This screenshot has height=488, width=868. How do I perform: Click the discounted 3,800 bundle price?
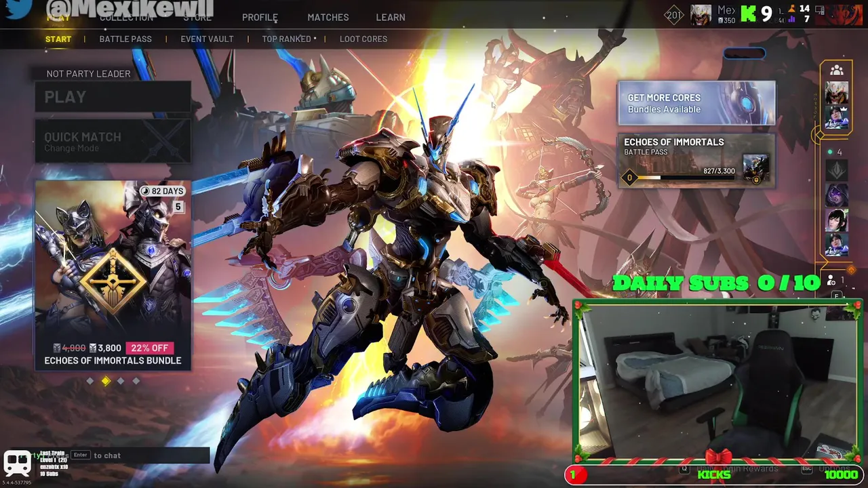pos(105,348)
